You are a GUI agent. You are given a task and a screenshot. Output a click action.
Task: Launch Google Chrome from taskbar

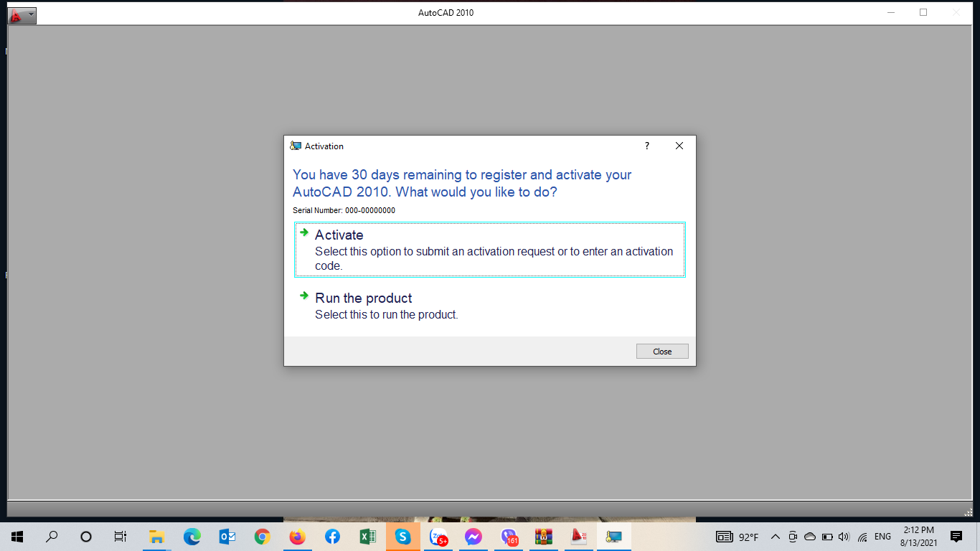(262, 537)
